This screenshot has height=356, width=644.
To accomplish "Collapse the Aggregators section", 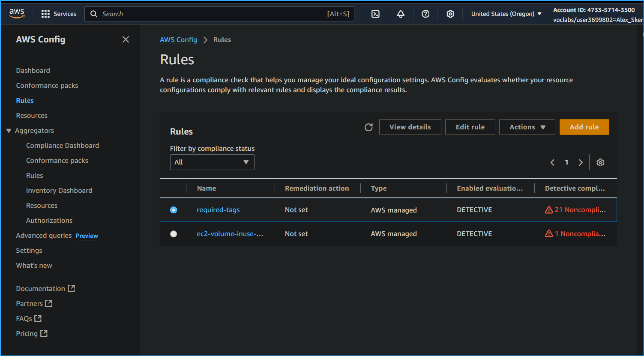I will click(9, 130).
